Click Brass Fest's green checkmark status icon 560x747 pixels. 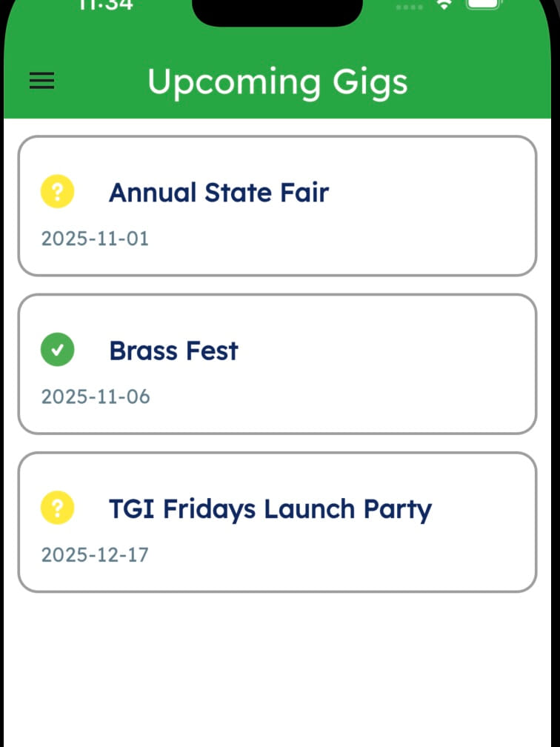[x=57, y=351]
